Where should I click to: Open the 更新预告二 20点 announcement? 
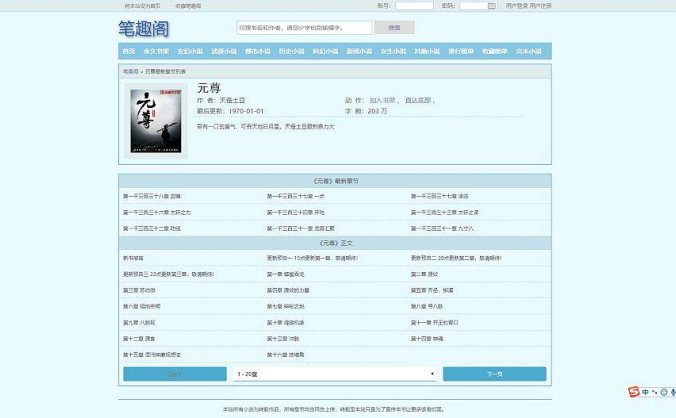(456, 259)
